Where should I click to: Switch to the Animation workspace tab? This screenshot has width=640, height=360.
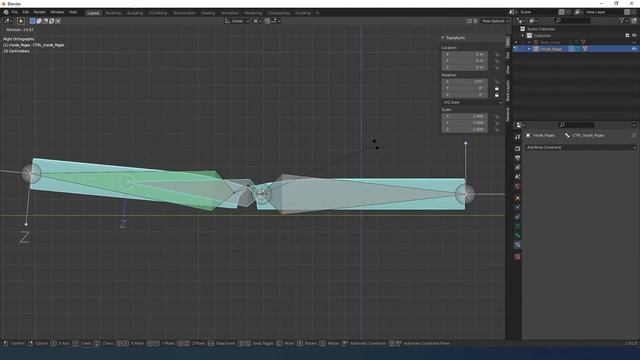[x=230, y=13]
